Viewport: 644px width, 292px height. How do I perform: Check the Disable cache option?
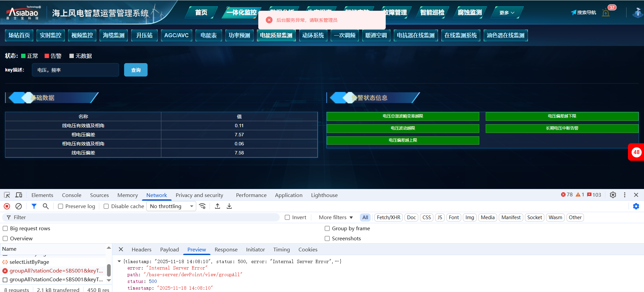click(x=106, y=206)
